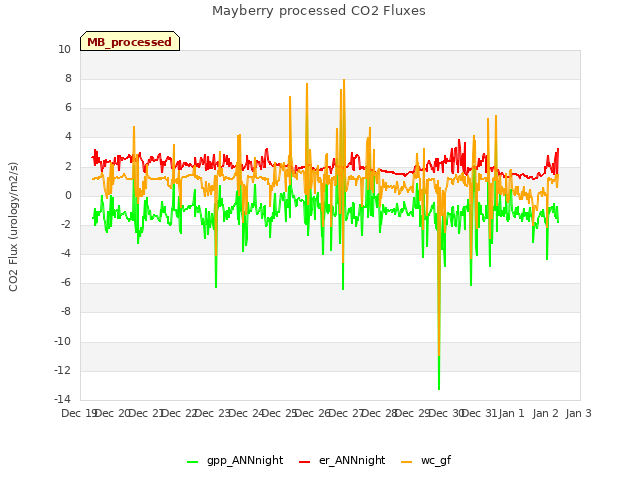Click the x-axis label Jan 2
The image size is (640, 480).
[x=545, y=413]
